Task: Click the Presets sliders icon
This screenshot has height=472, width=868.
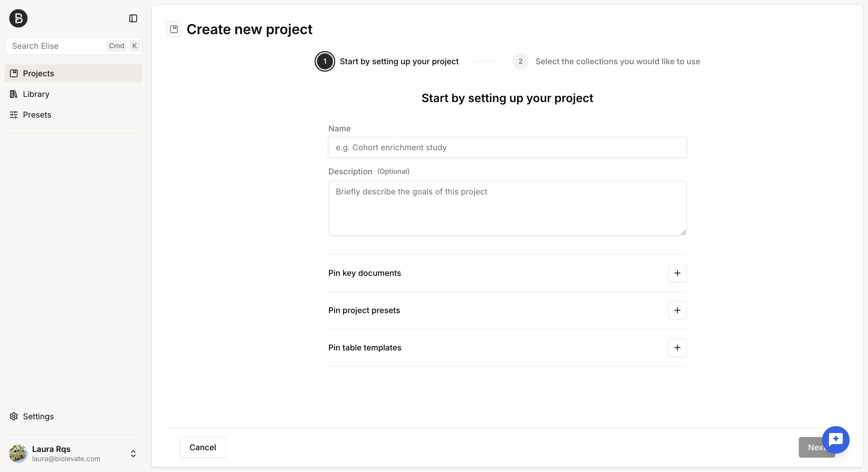Action: pos(13,115)
